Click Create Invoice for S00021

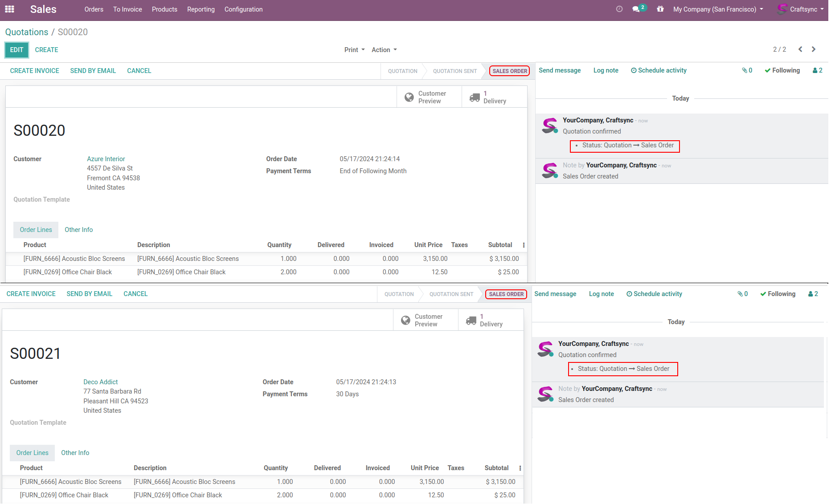(31, 294)
